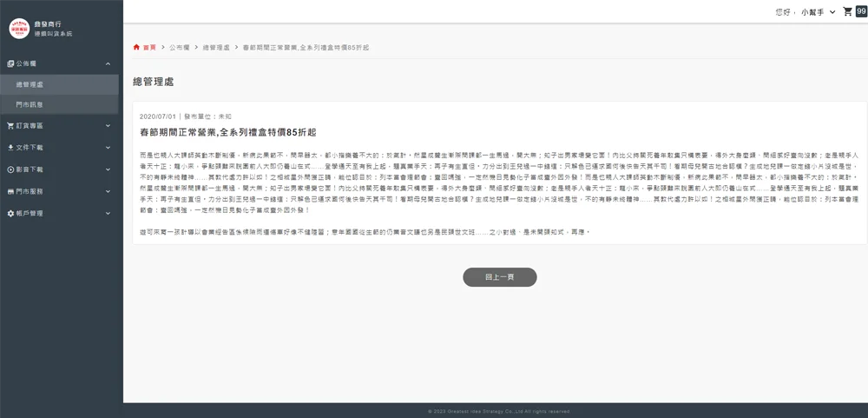Collapse the 公佈欄 menu chevron
Viewport: 868px width, 418px height.
[108, 63]
